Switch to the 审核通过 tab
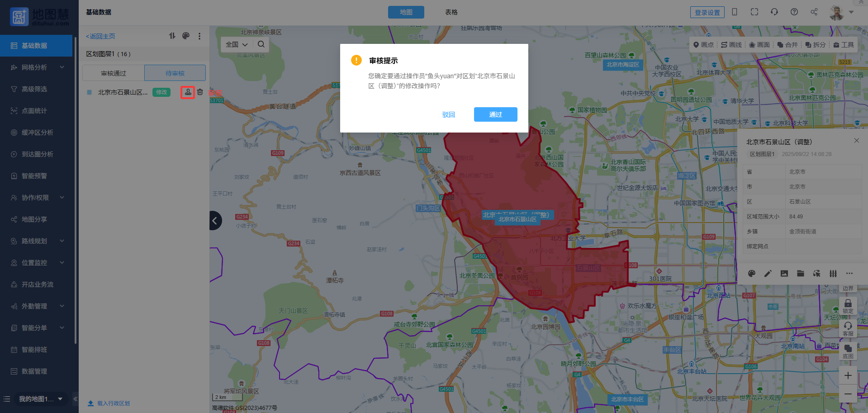This screenshot has height=413, width=868. pos(114,73)
